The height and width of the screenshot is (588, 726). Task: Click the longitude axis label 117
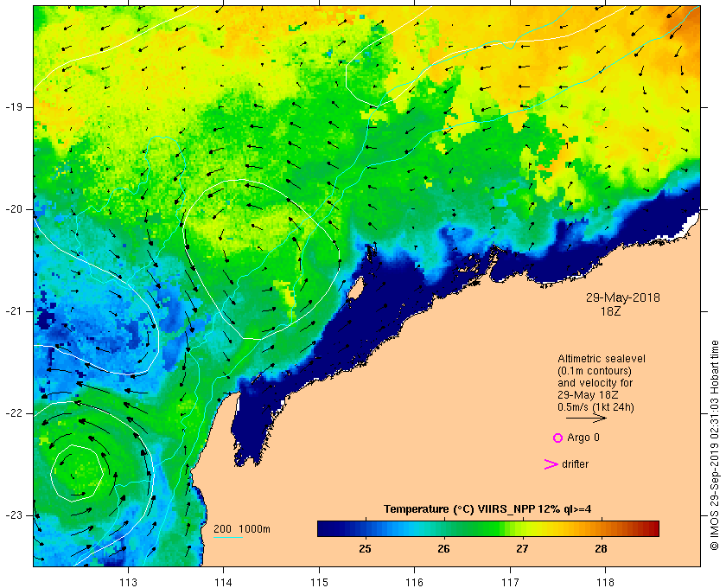point(510,582)
